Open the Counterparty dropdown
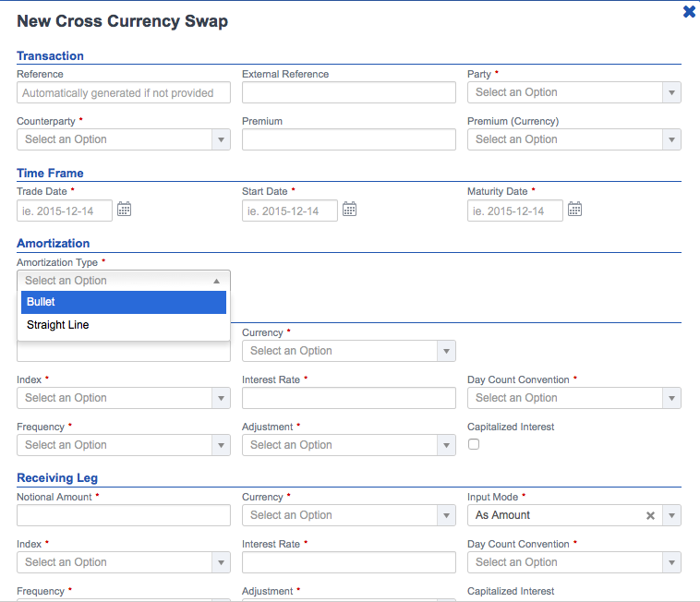 point(124,139)
